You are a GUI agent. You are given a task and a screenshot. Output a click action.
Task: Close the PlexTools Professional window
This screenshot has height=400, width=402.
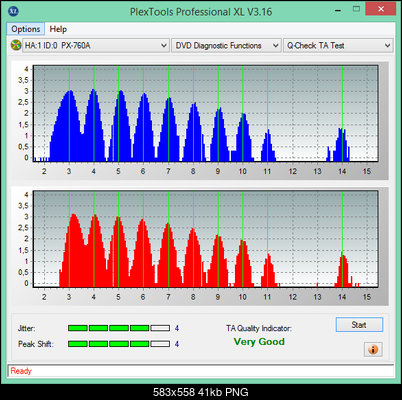coord(381,9)
